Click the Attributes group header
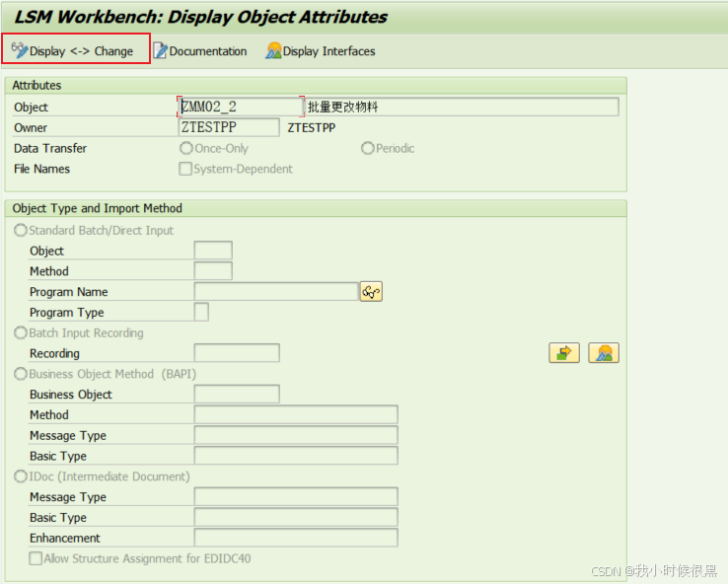The height and width of the screenshot is (584, 728). [x=316, y=86]
